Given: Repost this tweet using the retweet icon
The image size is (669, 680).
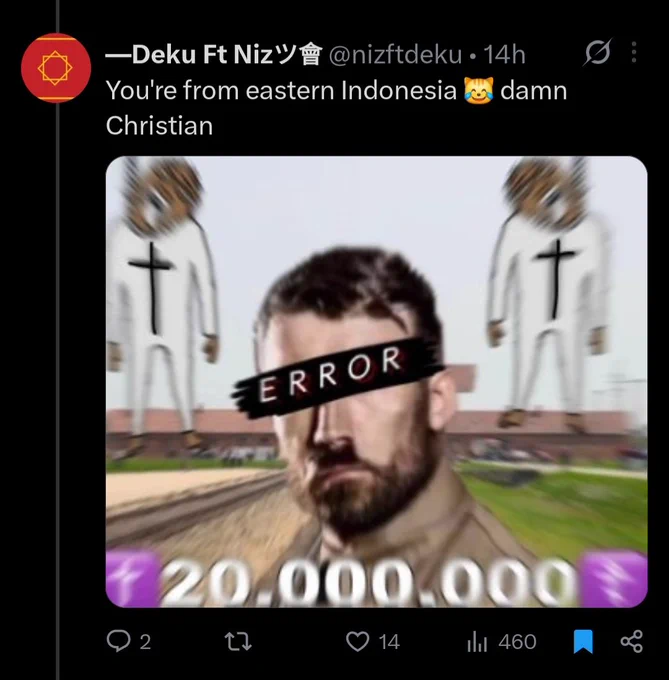Looking at the screenshot, I should (238, 641).
